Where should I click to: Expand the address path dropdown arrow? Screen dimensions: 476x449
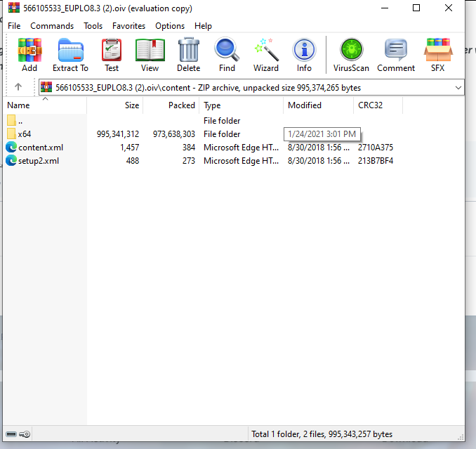click(x=458, y=88)
